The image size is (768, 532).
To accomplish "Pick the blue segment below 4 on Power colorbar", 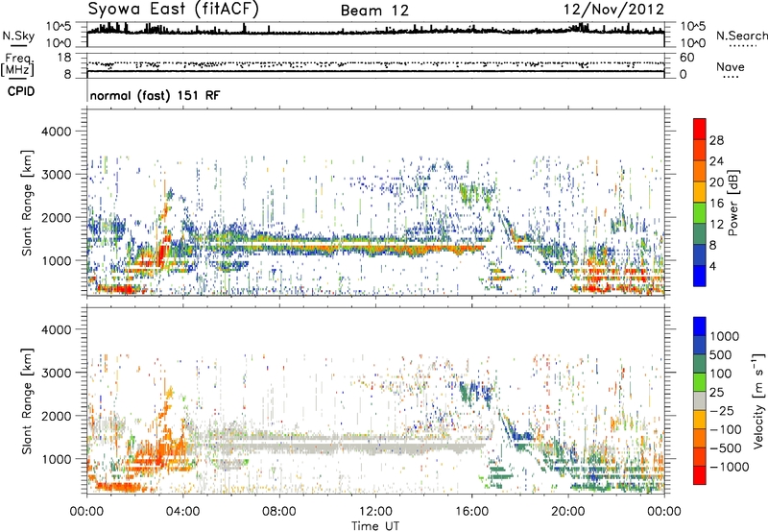I will (x=700, y=276).
